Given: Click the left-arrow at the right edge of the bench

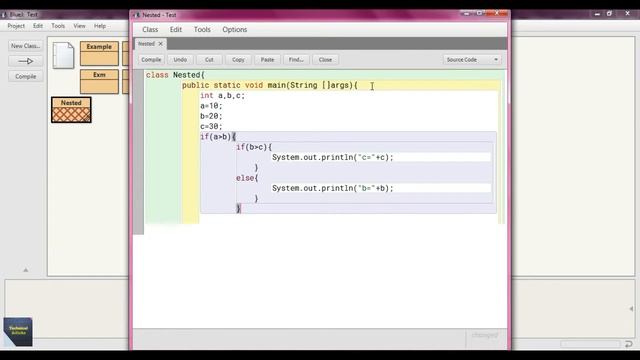Looking at the screenshot, I should coord(631,309).
